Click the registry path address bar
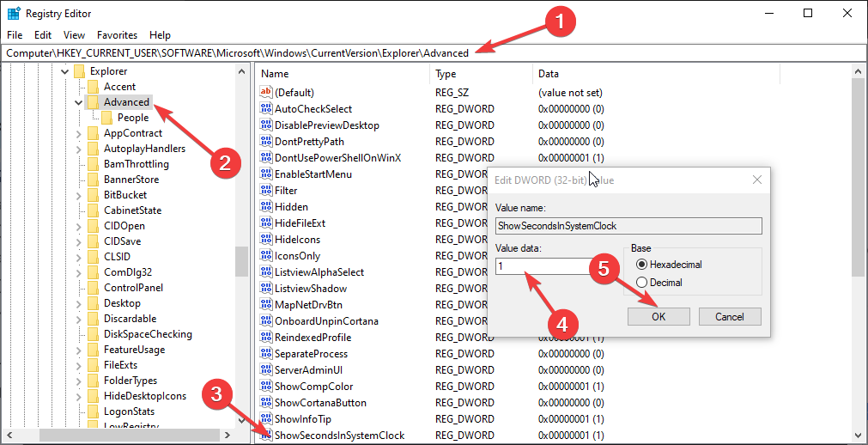Viewport: 868px width, 445px height. coord(434,53)
